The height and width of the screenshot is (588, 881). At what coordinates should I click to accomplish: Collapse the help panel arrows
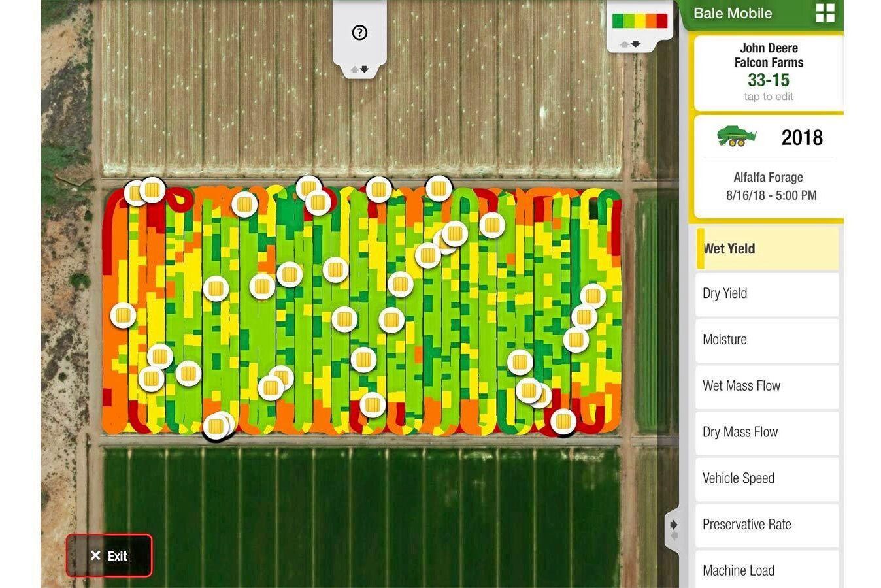pos(359,69)
